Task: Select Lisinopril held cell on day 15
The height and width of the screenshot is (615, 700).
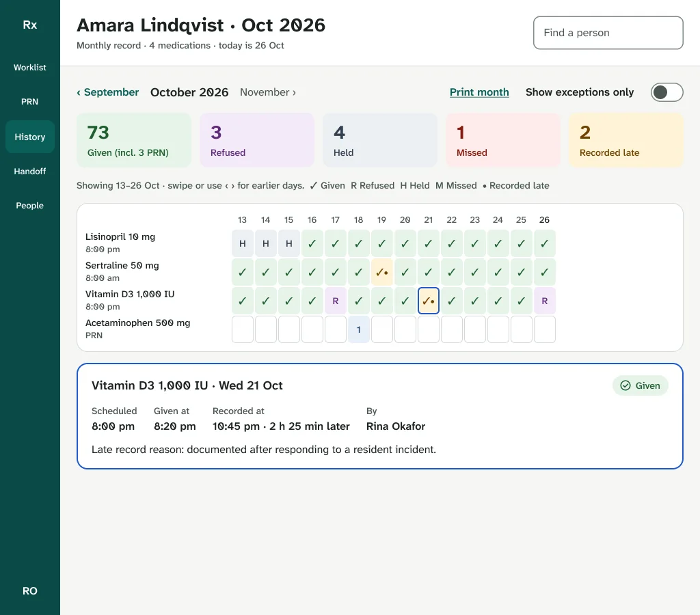Action: pyautogui.click(x=289, y=244)
